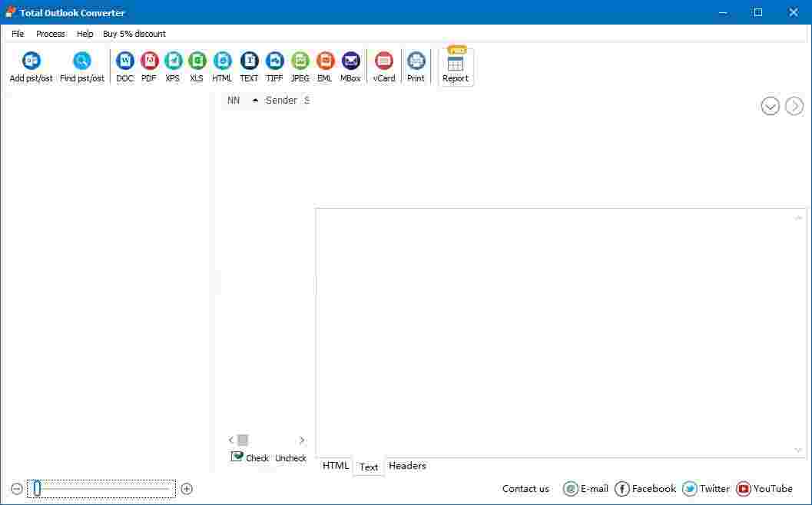This screenshot has height=505, width=812.
Task: Click the zoom out minus button
Action: (17, 489)
